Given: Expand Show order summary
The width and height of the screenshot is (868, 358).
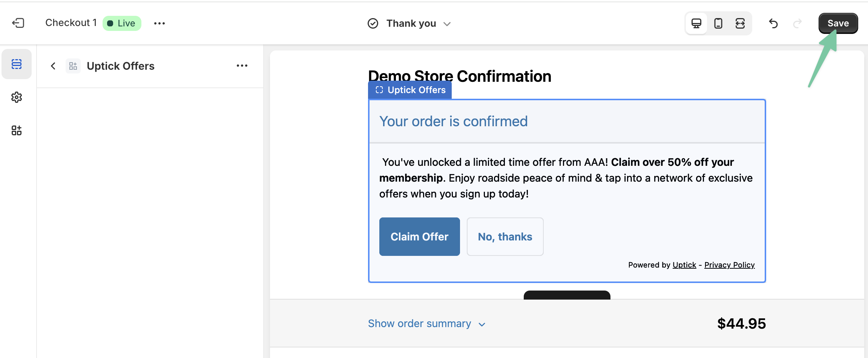Looking at the screenshot, I should click(x=426, y=324).
